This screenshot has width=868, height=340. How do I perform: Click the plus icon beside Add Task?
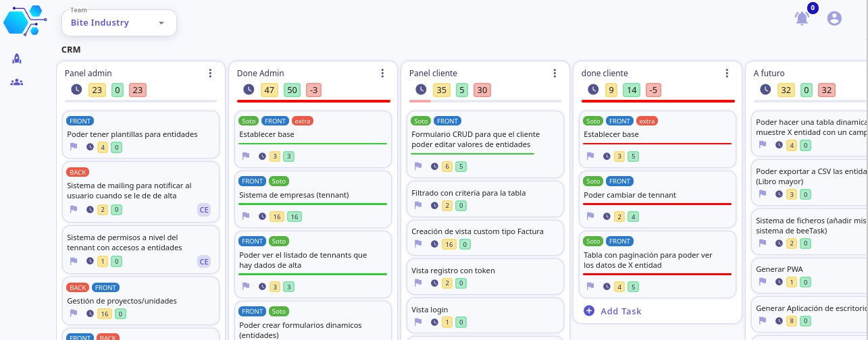pos(589,311)
